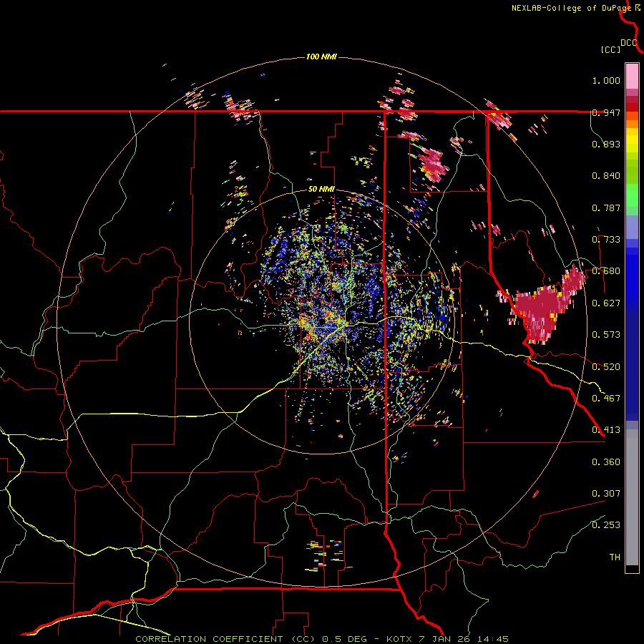Click the 100 NMI range ring label
This screenshot has height=644, width=644.
pyautogui.click(x=321, y=57)
